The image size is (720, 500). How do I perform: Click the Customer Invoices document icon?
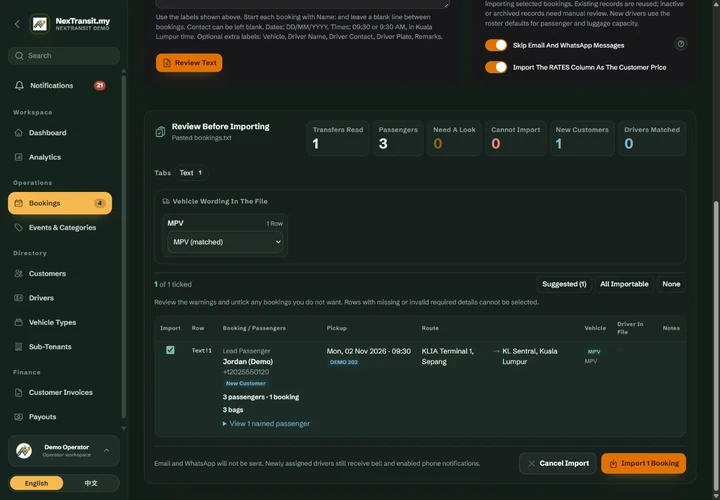tap(18, 392)
